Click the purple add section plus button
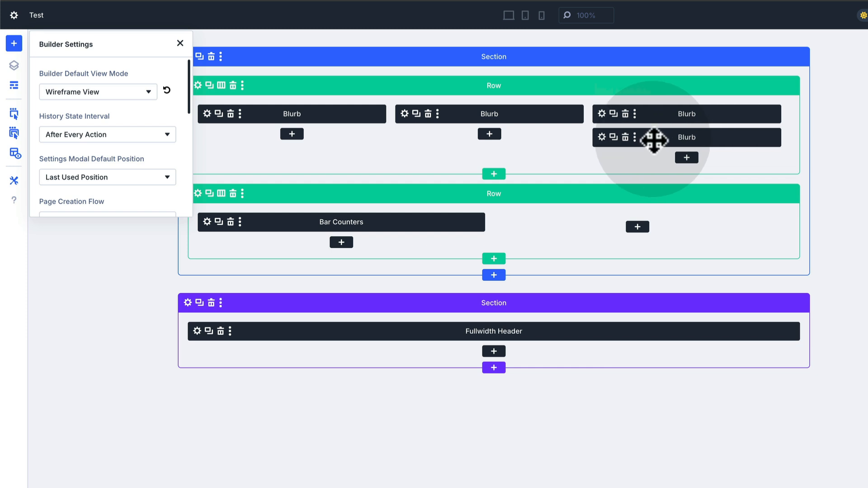 494,367
